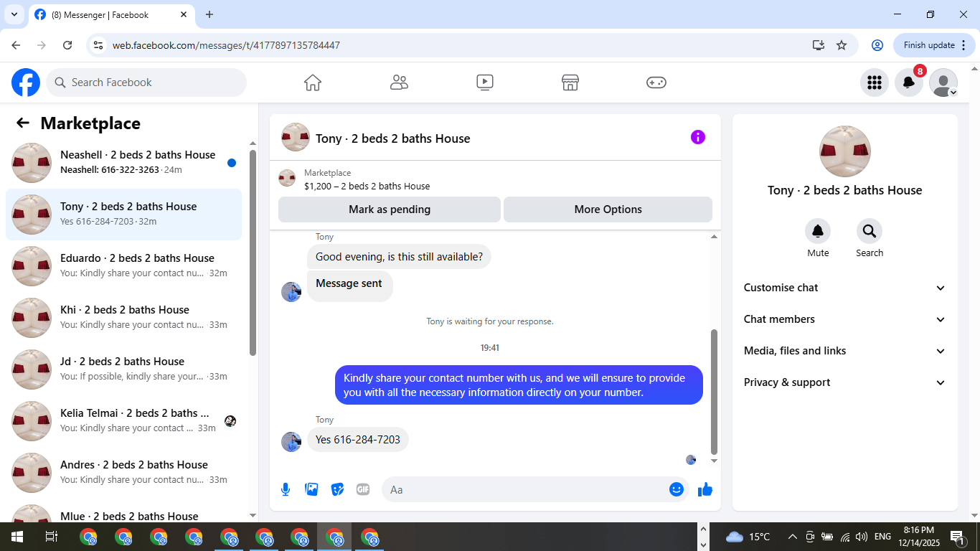Image resolution: width=980 pixels, height=551 pixels.
Task: Click the chat scroll down arrow
Action: coord(714,461)
